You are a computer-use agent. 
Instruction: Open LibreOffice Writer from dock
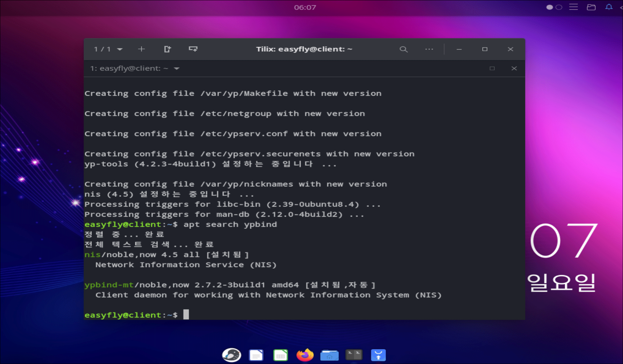[256, 355]
